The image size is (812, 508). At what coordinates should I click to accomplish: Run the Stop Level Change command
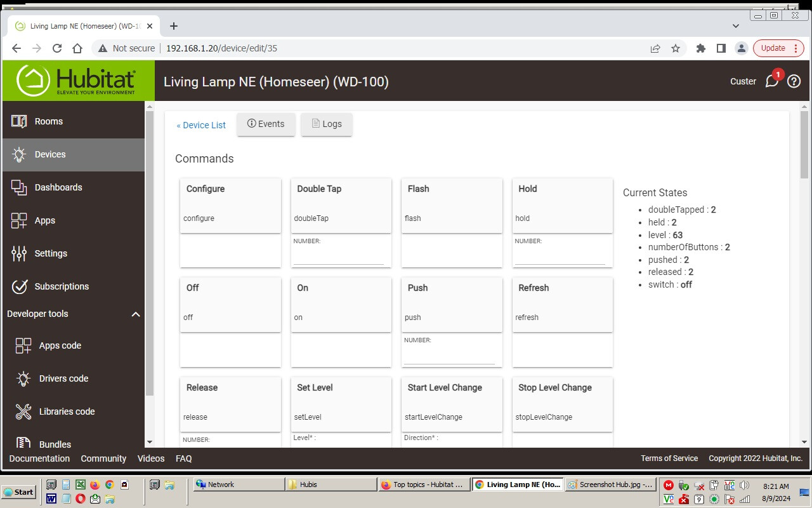(x=562, y=404)
